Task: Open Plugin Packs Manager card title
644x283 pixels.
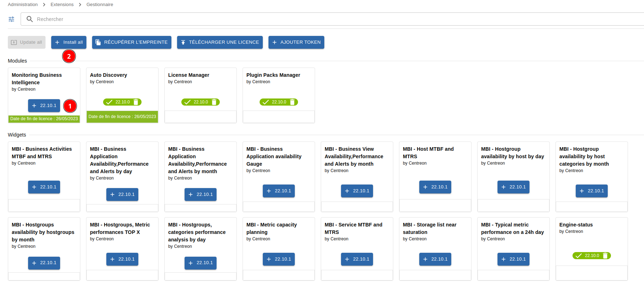Action: 273,75
